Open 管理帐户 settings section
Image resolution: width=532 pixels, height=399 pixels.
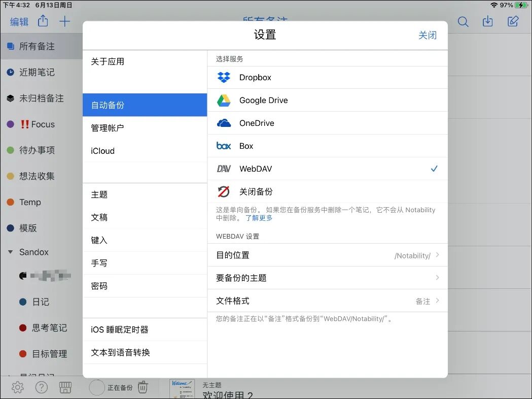coord(145,128)
